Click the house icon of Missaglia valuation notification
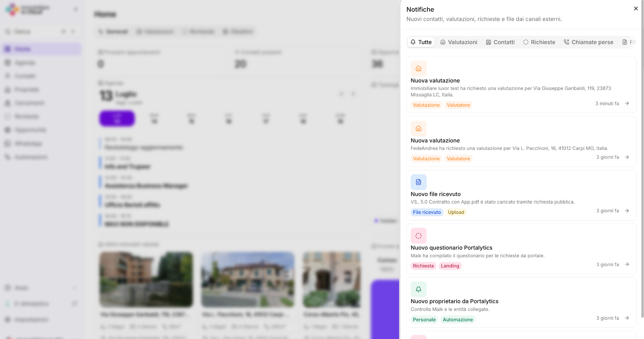Image resolution: width=644 pixels, height=339 pixels. (419, 68)
